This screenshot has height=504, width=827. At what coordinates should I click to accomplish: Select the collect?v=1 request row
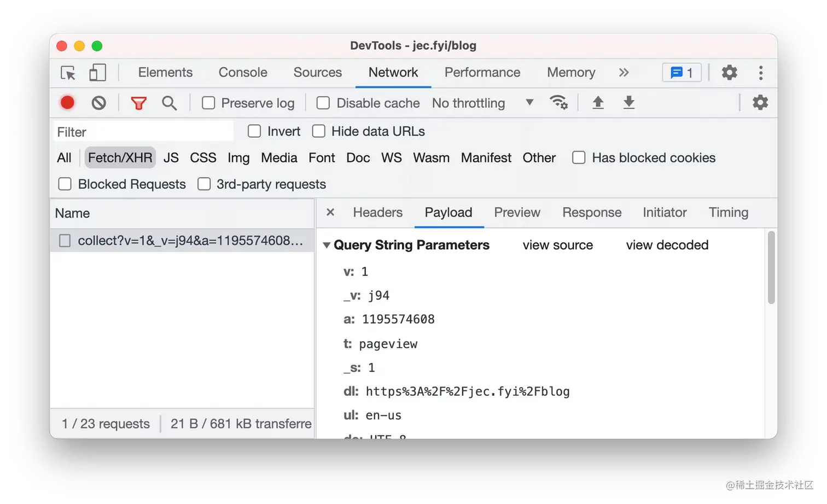tap(182, 241)
